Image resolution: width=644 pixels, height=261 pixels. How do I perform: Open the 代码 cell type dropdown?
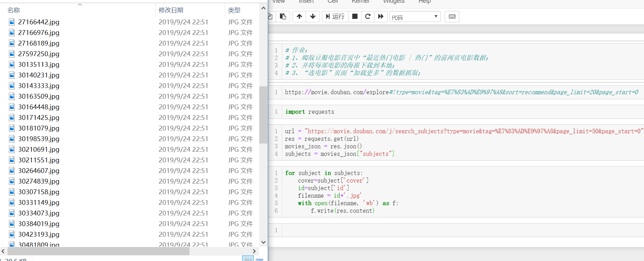(x=415, y=17)
